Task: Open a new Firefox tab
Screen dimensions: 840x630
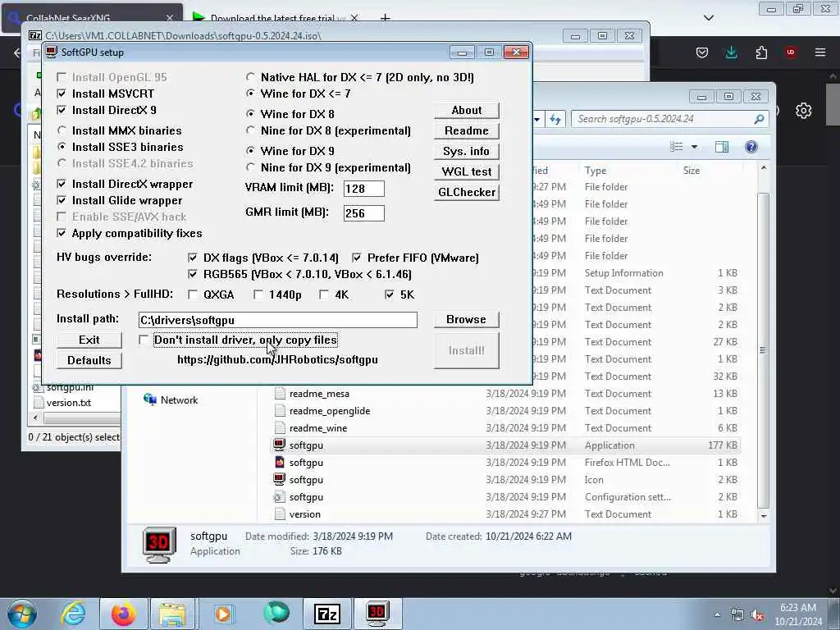Action: click(385, 18)
